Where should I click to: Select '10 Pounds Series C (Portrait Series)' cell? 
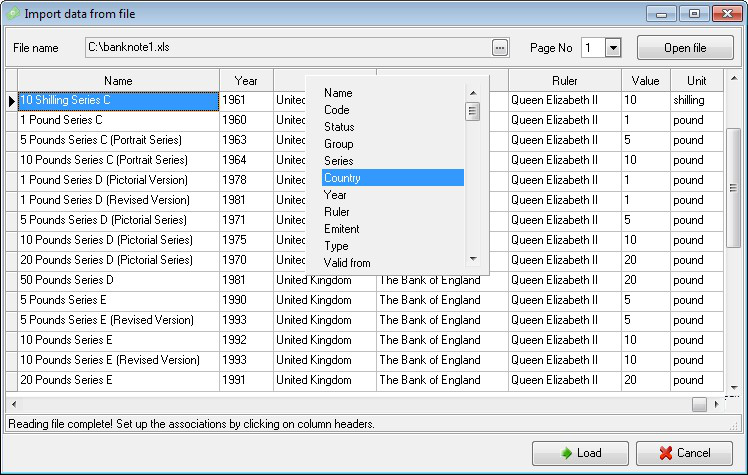[118, 161]
